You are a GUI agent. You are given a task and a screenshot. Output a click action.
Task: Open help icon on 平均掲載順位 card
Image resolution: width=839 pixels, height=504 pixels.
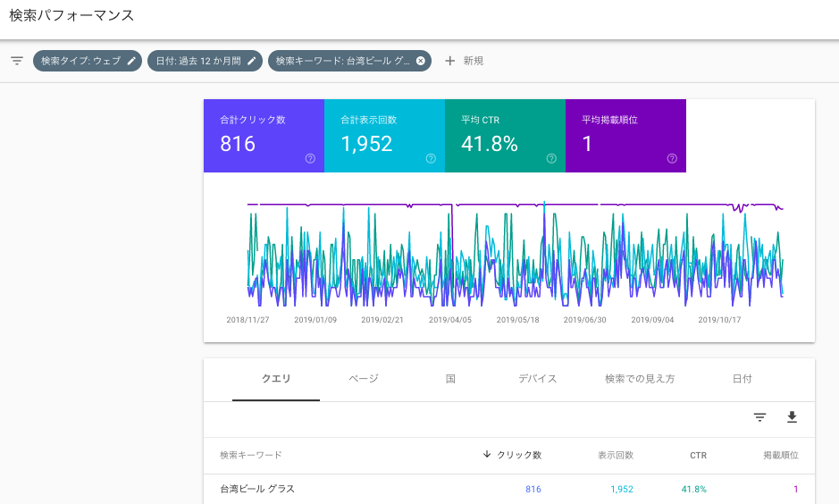672,158
